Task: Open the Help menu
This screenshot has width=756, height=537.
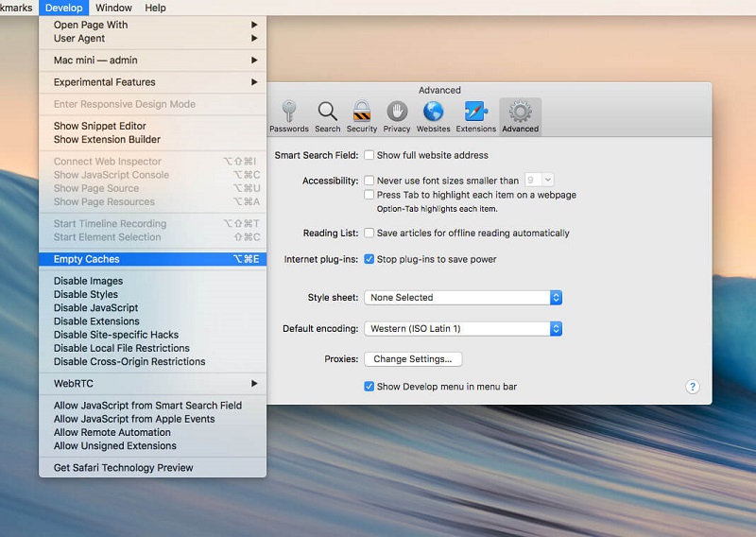Action: [155, 8]
